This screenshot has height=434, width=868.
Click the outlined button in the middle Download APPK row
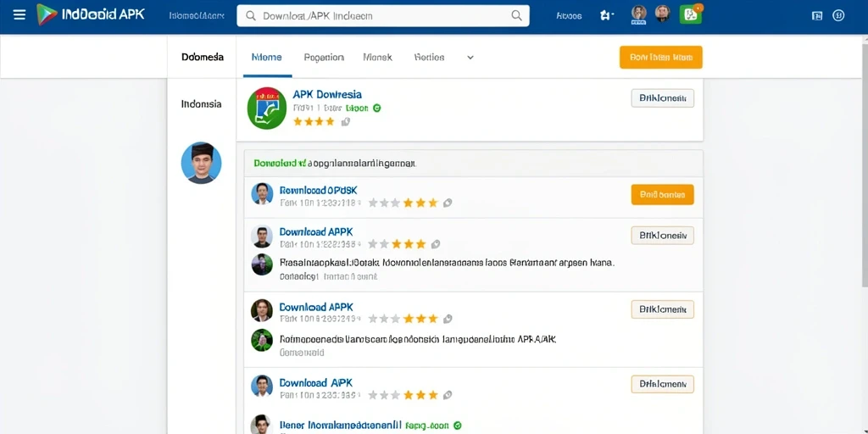point(663,309)
